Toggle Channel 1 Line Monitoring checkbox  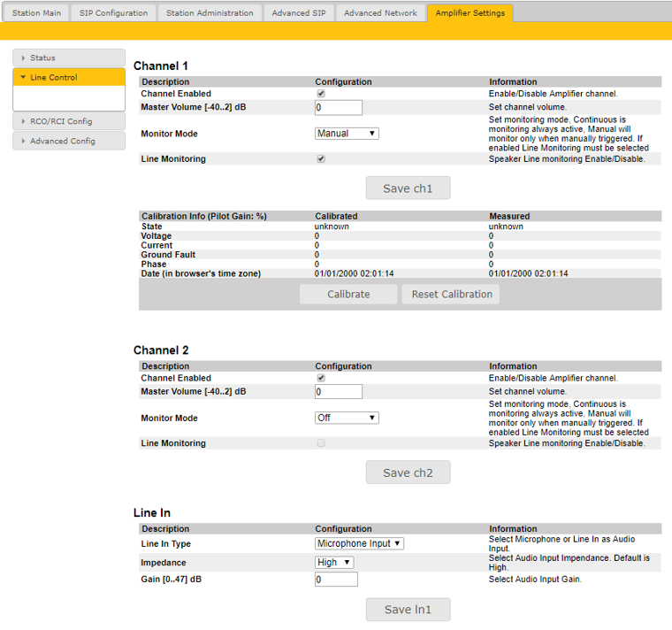click(x=321, y=159)
